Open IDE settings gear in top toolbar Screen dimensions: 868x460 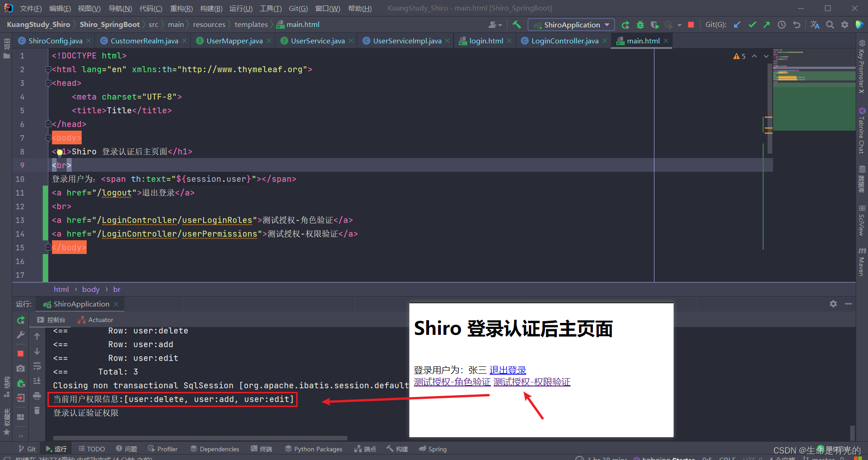(x=845, y=25)
